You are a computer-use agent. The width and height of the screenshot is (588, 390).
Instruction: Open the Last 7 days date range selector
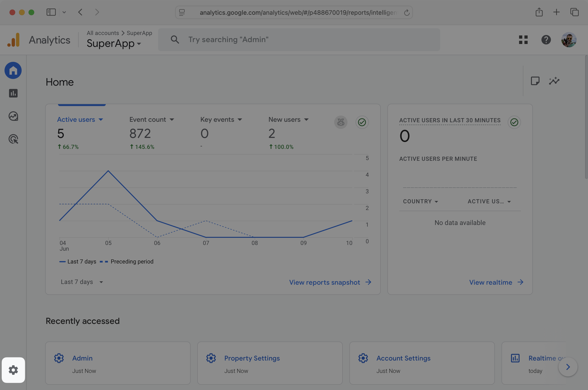(x=82, y=282)
